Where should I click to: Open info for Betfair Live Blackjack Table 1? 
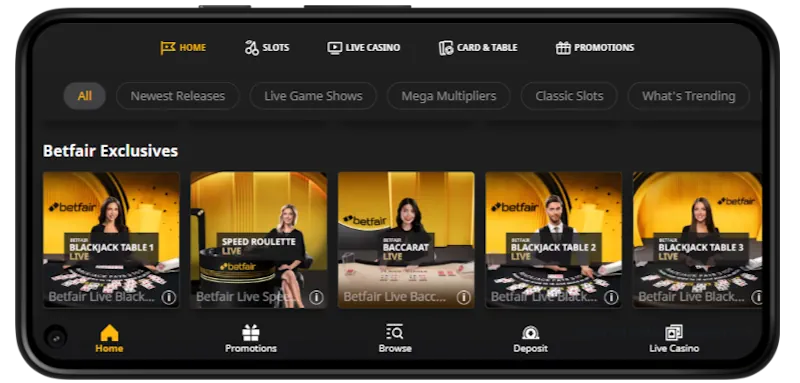169,297
